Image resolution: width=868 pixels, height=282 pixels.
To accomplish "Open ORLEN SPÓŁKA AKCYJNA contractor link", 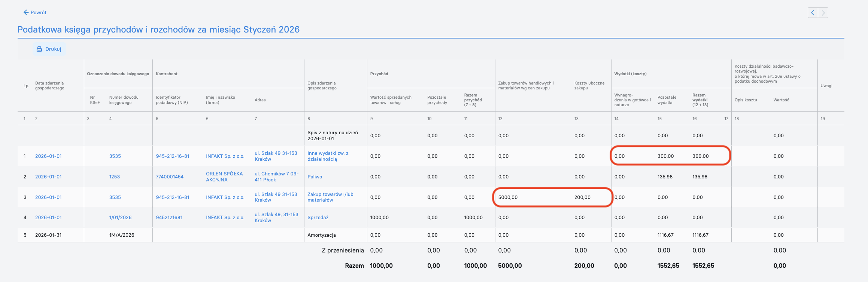I will pos(224,177).
